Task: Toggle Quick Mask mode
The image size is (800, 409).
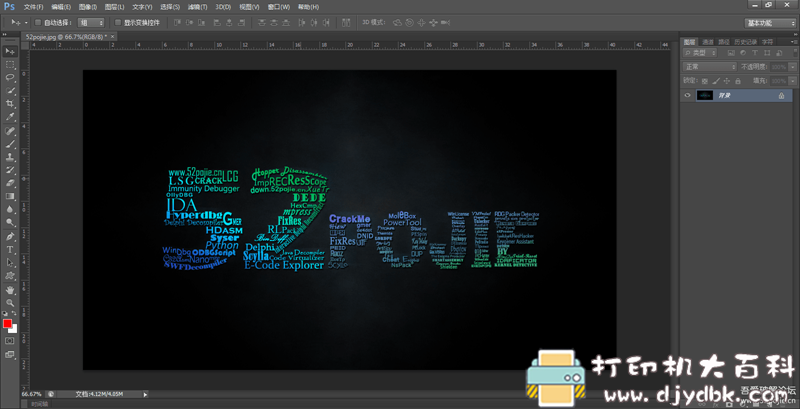Action: pos(10,341)
